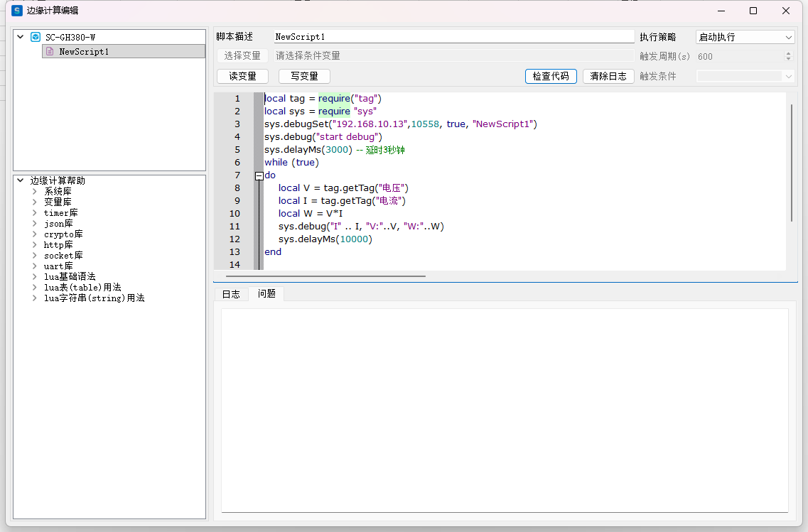The width and height of the screenshot is (808, 532).
Task: Click the code editor horizontal scrollbar
Action: (x=325, y=276)
